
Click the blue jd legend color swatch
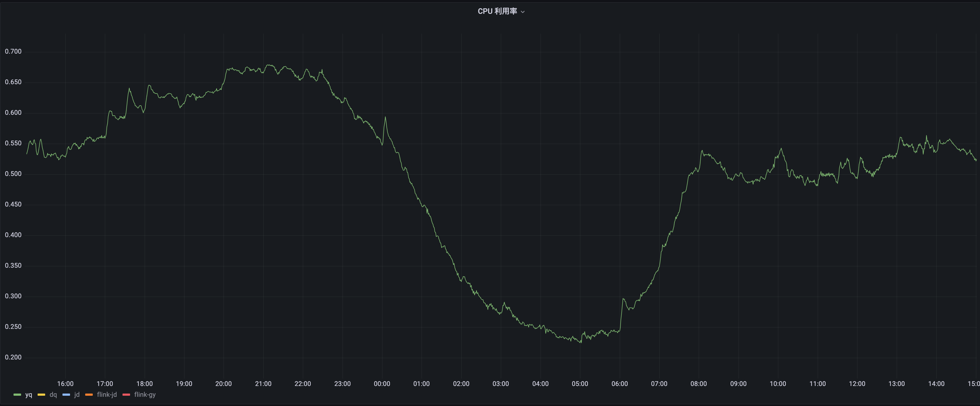tap(66, 395)
